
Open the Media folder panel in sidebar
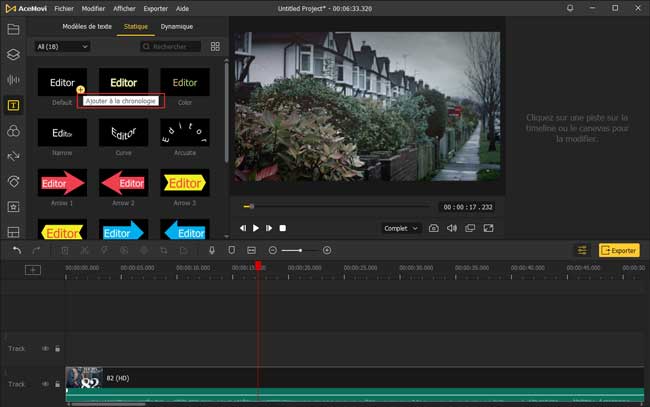(x=13, y=29)
